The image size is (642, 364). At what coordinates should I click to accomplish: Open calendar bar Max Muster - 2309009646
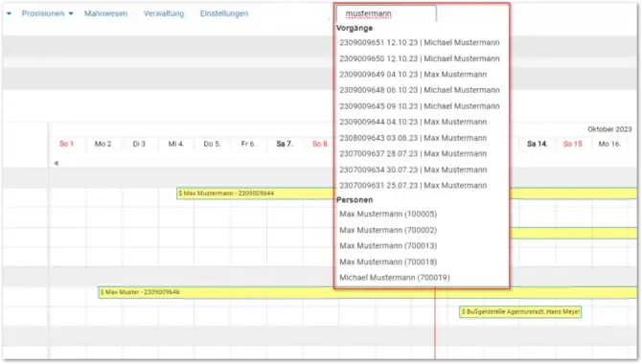point(367,292)
